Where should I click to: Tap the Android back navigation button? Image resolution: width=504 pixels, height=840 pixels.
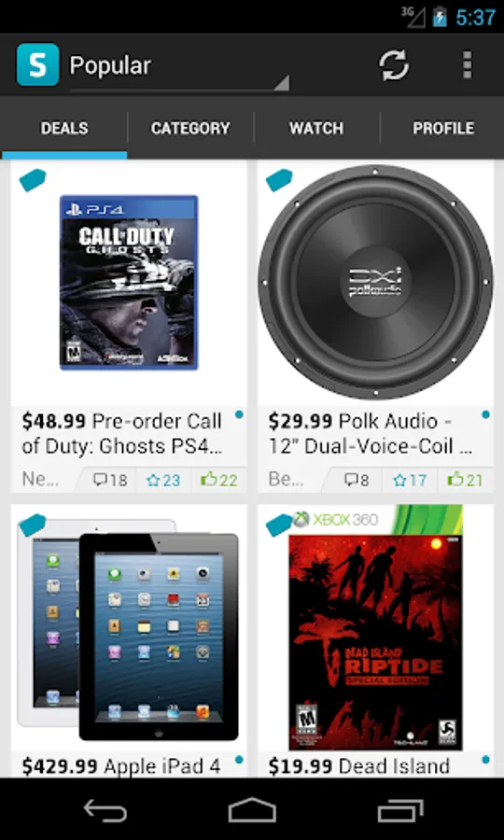coord(105,809)
